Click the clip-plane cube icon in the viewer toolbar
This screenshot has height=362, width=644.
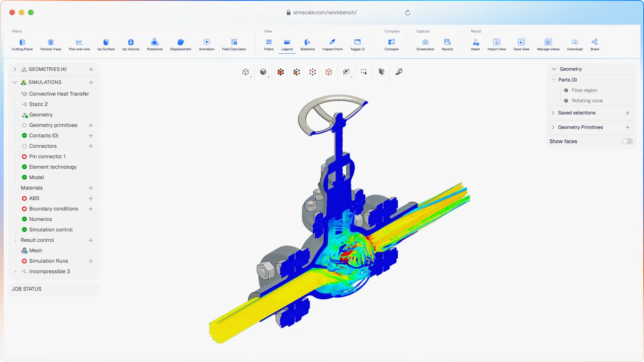click(381, 72)
